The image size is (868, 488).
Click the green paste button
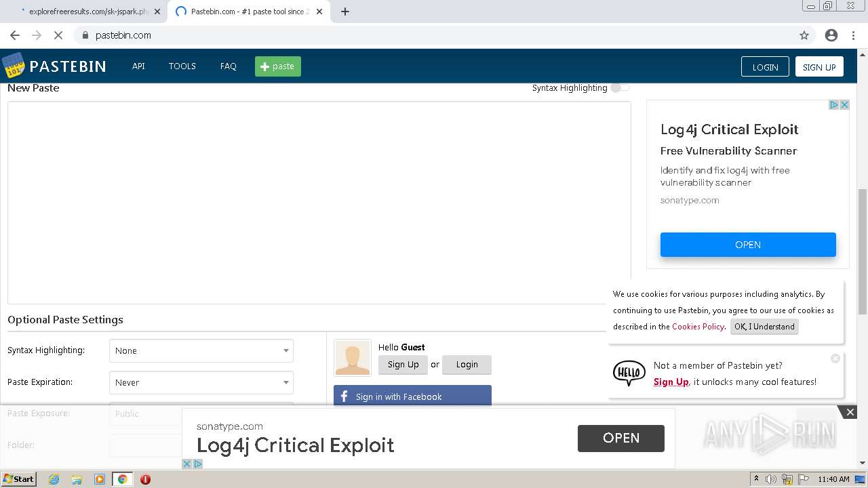[x=278, y=66]
